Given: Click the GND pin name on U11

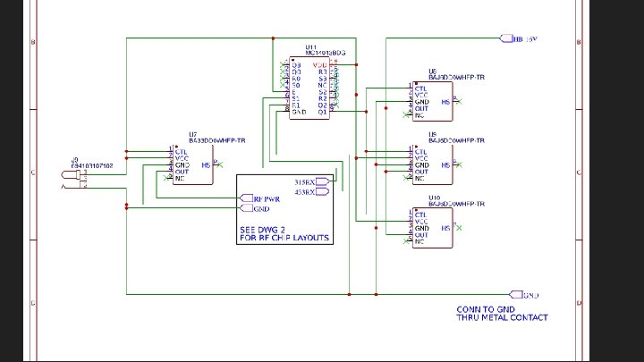Looking at the screenshot, I should pyautogui.click(x=299, y=112).
